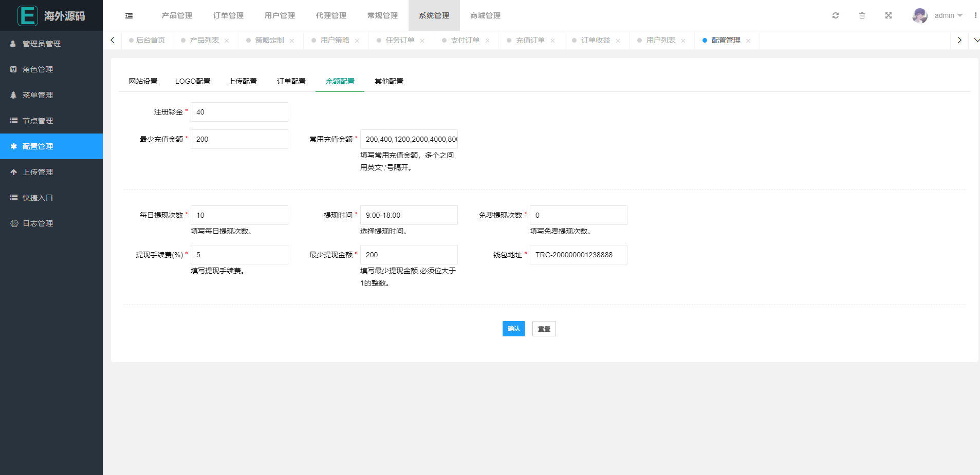Open the 其他配置 tab
980x475 pixels.
pos(389,81)
